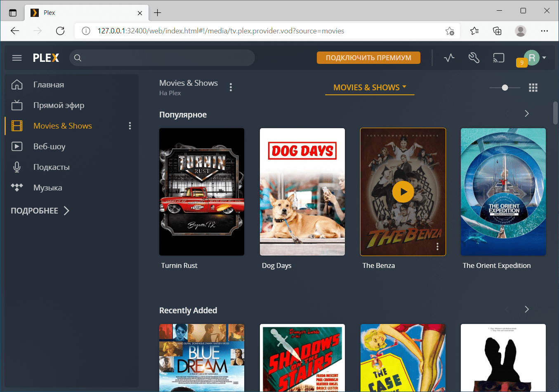Click the Tidal music icon
This screenshot has width=559, height=392.
(17, 188)
